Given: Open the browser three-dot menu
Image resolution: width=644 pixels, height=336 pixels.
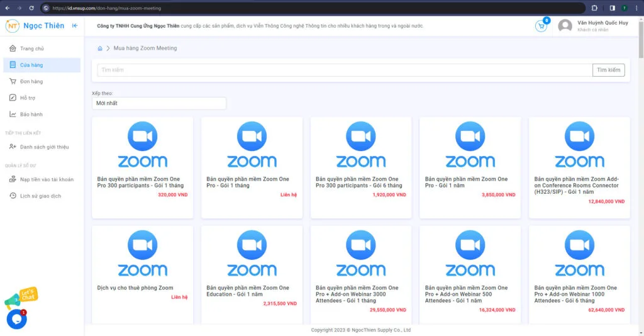Looking at the screenshot, I should coord(636,8).
